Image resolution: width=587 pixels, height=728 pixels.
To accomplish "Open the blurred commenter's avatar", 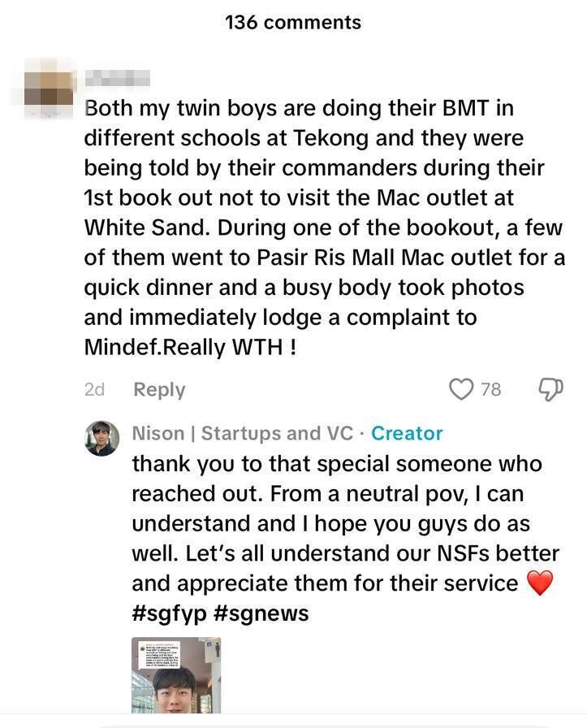I will 48,89.
